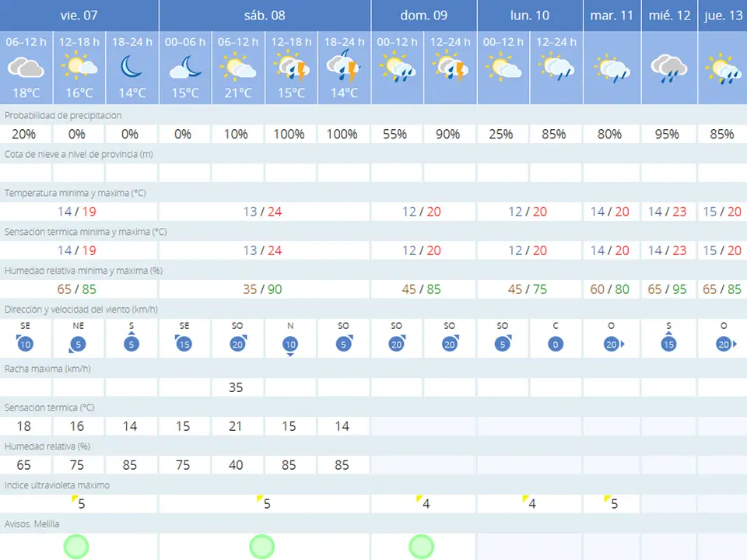The image size is (747, 560).
Task: Select the vie. 07 day header
Action: (79, 16)
